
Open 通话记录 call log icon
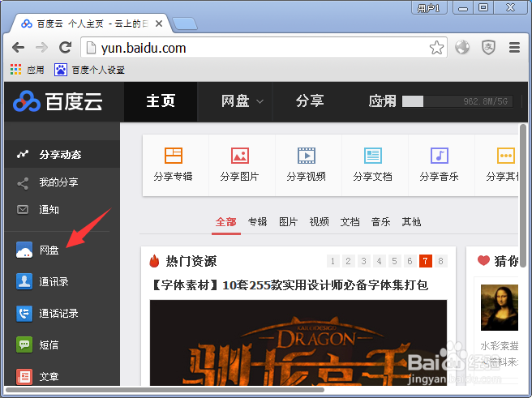(x=24, y=313)
